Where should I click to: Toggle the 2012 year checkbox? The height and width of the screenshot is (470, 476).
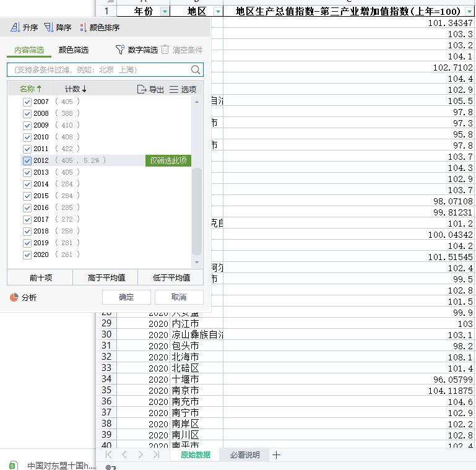(27, 160)
